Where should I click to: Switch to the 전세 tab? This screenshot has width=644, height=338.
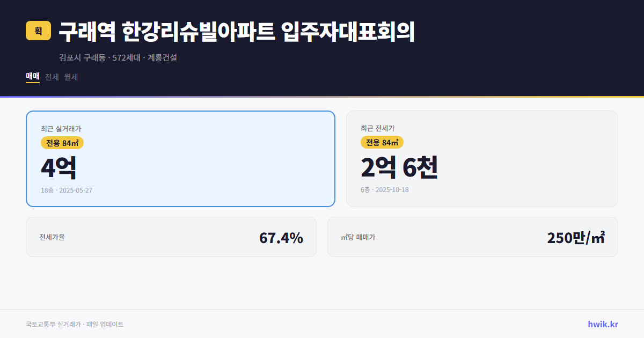51,77
